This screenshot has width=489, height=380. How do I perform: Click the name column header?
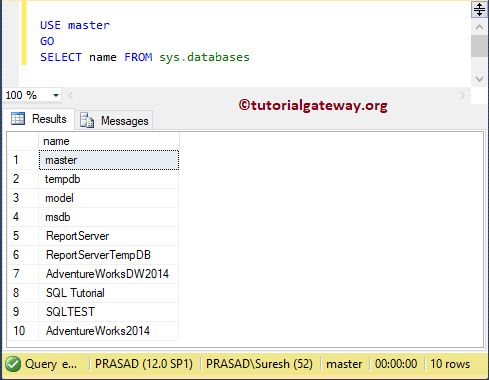(x=109, y=141)
